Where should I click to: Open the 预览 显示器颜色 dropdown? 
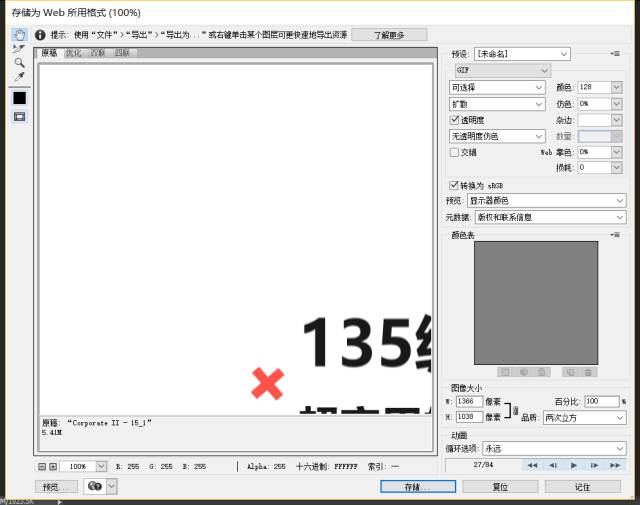pos(547,200)
